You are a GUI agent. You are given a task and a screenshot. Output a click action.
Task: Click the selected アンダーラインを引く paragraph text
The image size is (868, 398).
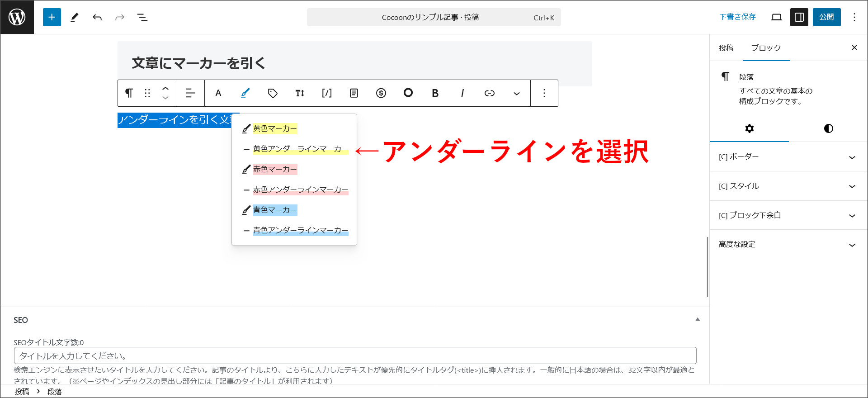tap(175, 120)
